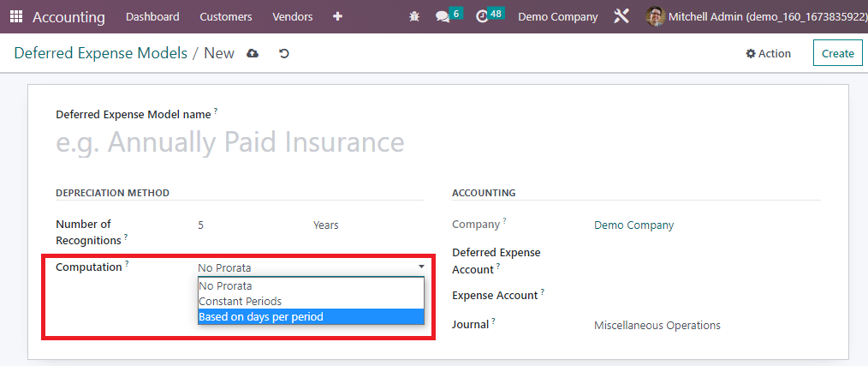Click Mitchell Admin avatar picture
Image resolution: width=868 pixels, height=366 pixels.
point(656,16)
